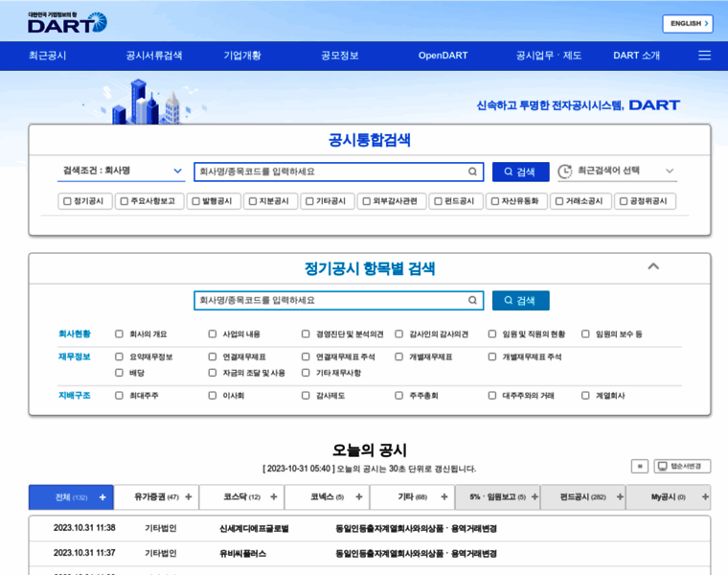Image resolution: width=728 pixels, height=575 pixels.
Task: Check the 펀드공시 checkbox filter
Action: coord(438,201)
